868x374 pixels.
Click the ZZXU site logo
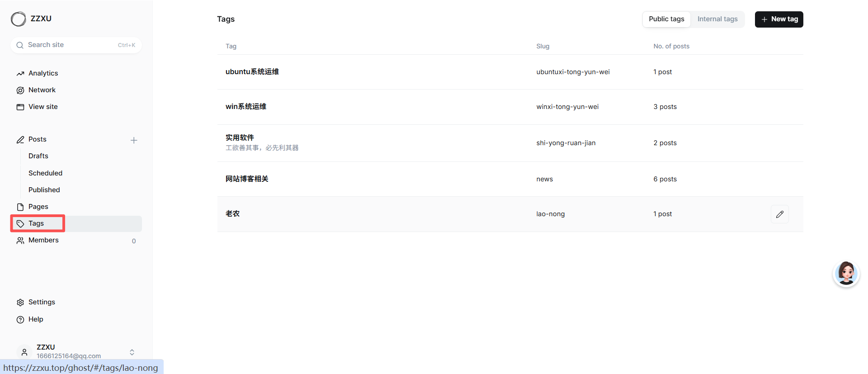tap(19, 19)
